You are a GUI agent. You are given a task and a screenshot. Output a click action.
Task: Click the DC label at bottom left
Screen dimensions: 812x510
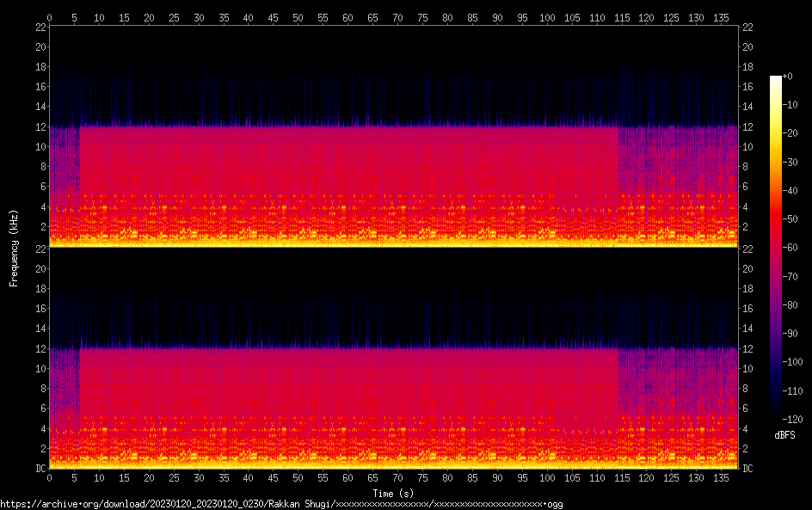[39, 469]
